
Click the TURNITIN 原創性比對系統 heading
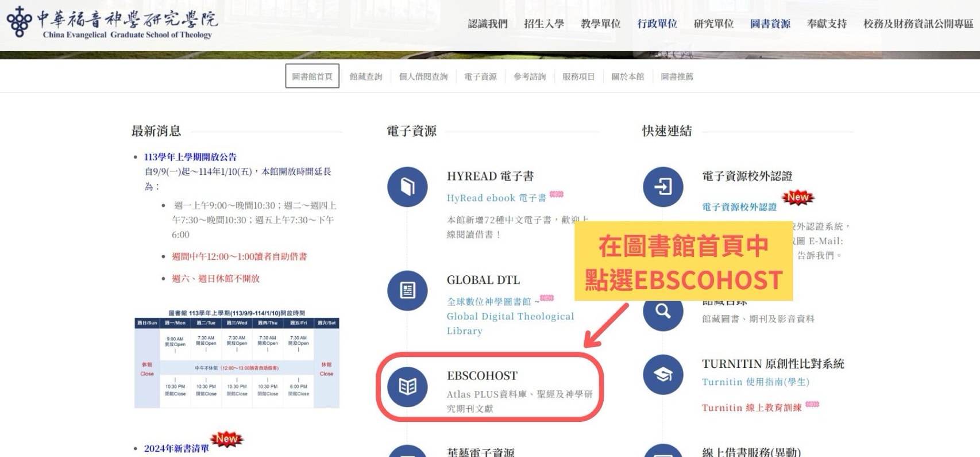773,363
